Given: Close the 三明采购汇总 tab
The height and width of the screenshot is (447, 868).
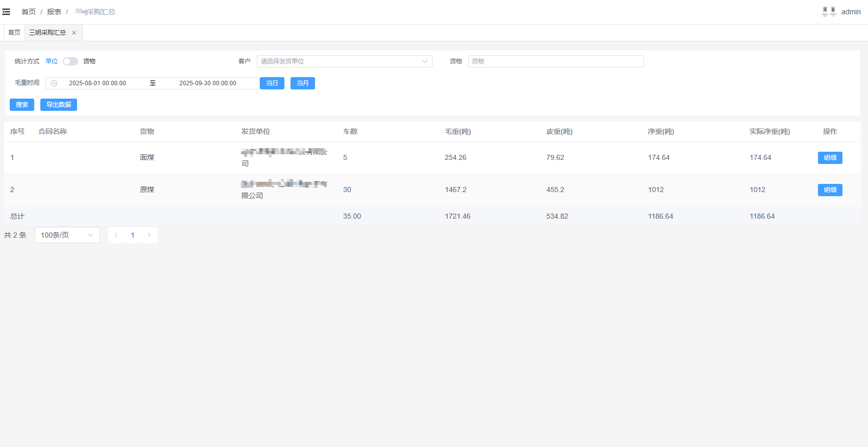Looking at the screenshot, I should coord(74,33).
